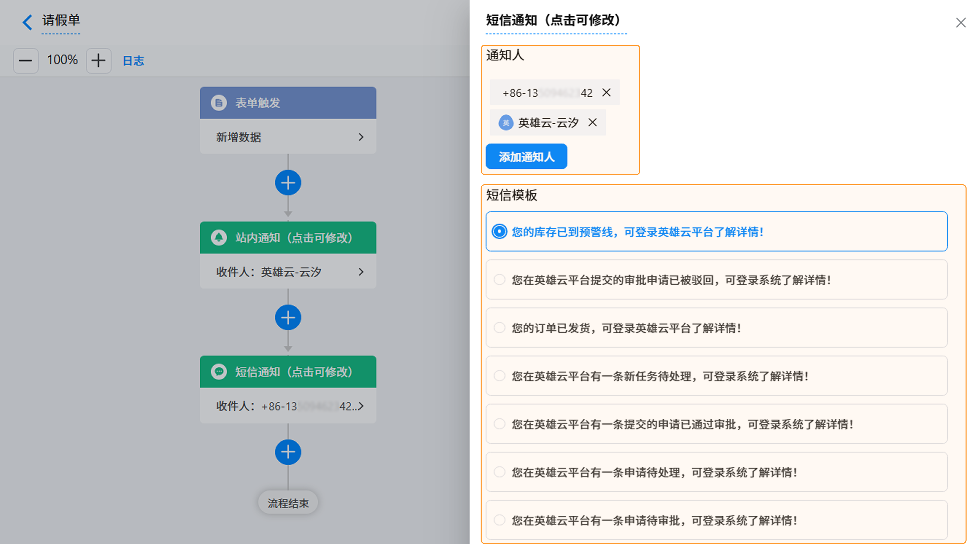Select the 表单触发 node header
The height and width of the screenshot is (544, 980).
pyautogui.click(x=288, y=103)
